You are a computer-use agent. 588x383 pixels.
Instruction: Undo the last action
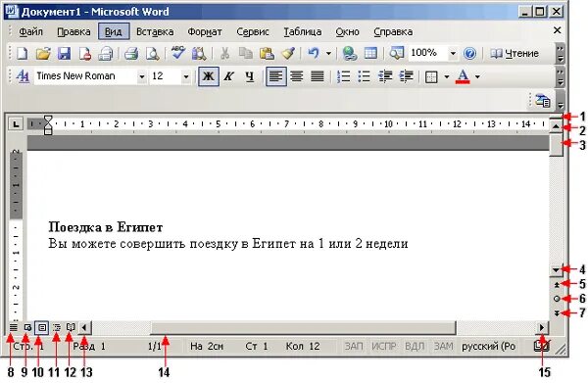[x=314, y=53]
